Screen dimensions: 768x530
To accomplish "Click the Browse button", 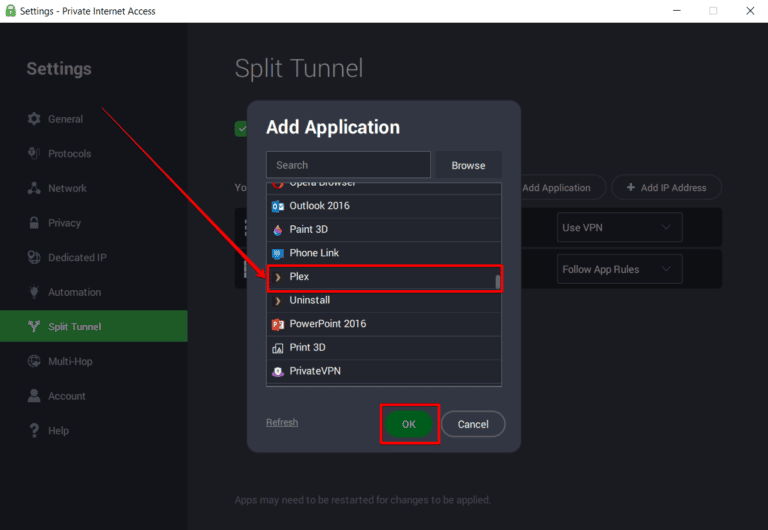I will 468,165.
